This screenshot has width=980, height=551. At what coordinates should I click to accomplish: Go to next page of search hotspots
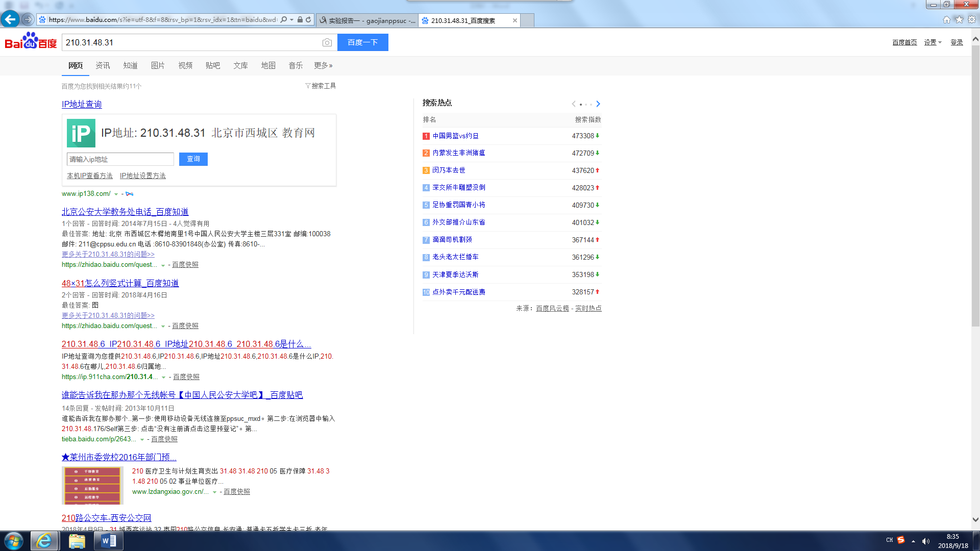(x=598, y=104)
